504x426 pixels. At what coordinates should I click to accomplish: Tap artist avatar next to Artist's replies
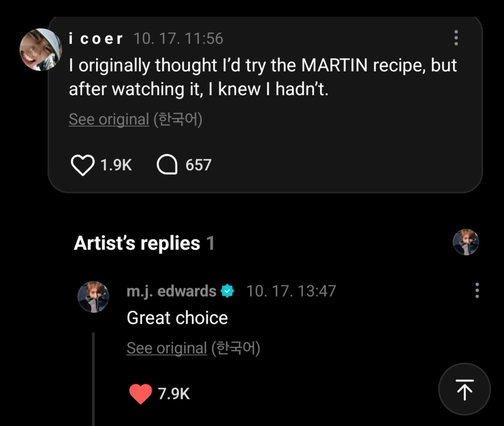coord(466,242)
